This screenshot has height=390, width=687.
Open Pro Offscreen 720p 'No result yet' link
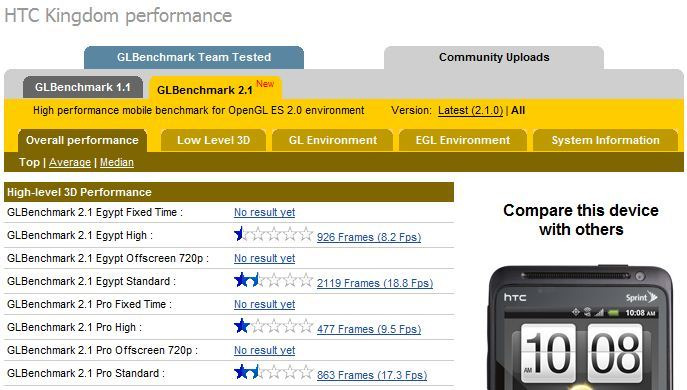pyautogui.click(x=264, y=350)
